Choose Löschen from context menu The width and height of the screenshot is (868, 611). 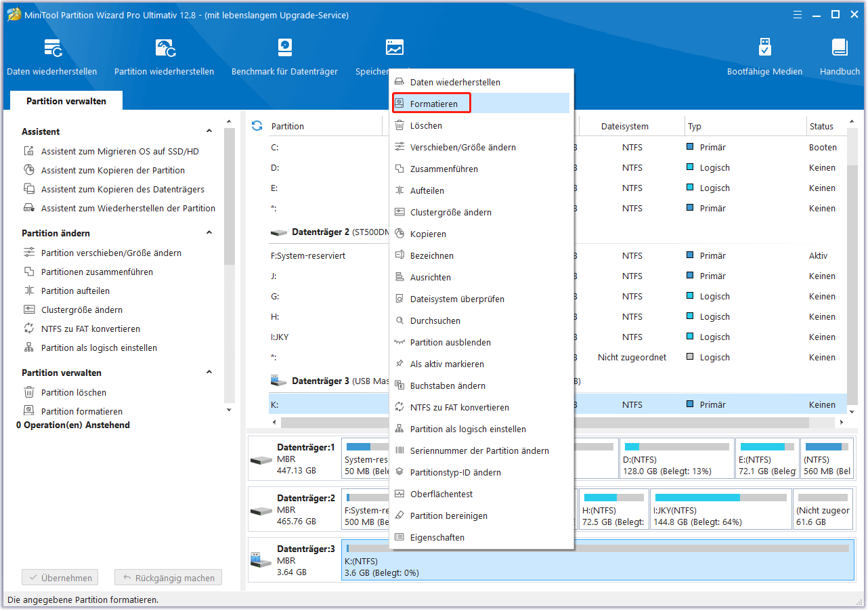pos(481,125)
